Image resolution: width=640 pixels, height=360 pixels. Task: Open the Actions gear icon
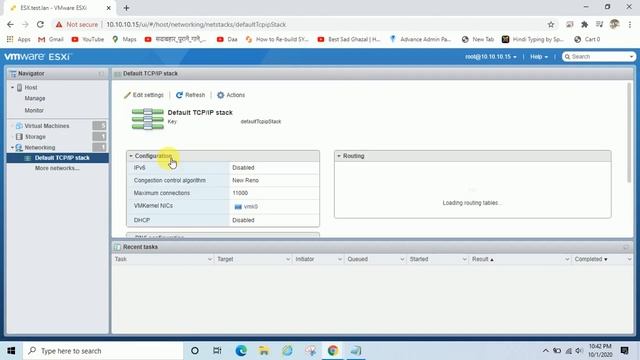pyautogui.click(x=221, y=95)
